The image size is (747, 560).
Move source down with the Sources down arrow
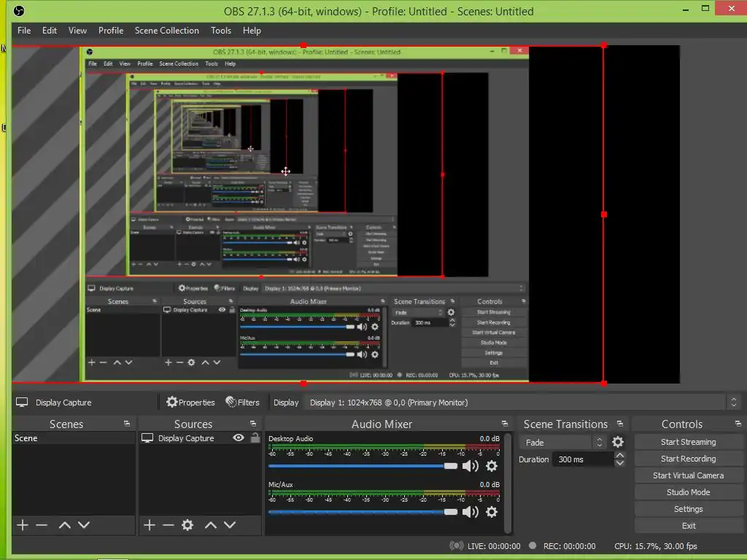click(x=230, y=525)
